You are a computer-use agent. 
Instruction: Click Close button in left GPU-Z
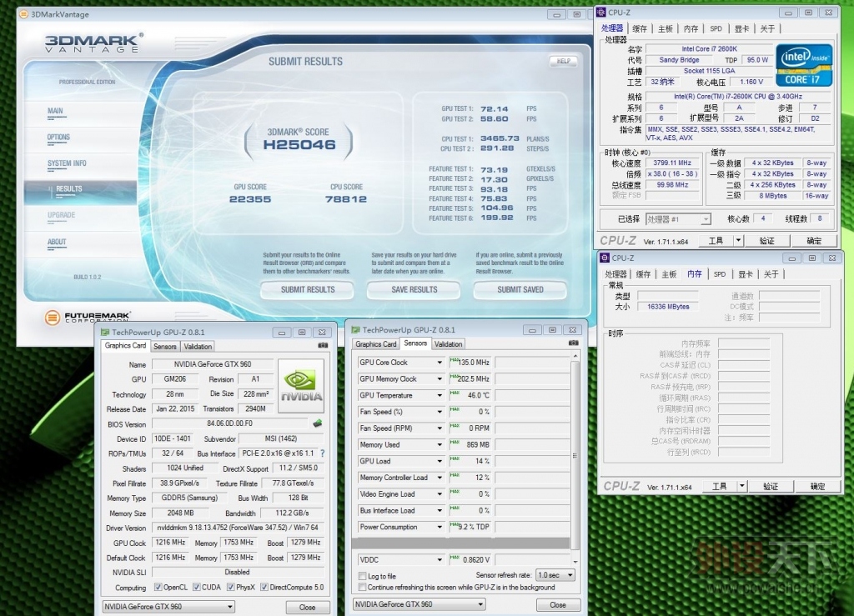tap(307, 608)
